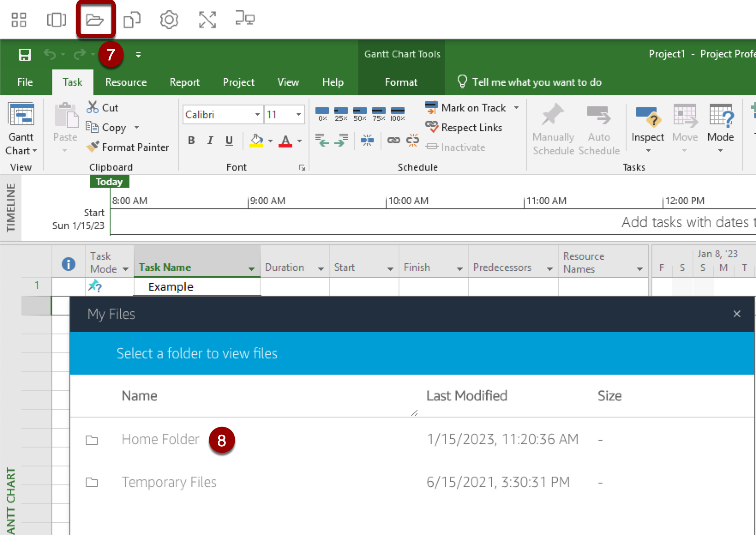Click the information indicator column header
This screenshot has width=756, height=535.
tap(69, 264)
